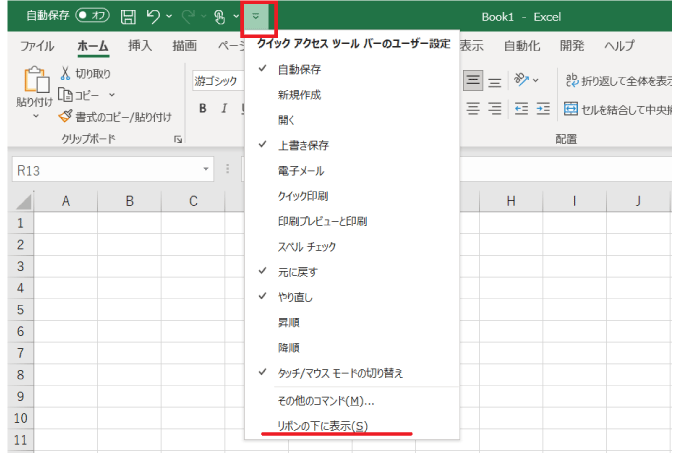Open the Quick Access Toolbar customize dropdown

tap(256, 16)
